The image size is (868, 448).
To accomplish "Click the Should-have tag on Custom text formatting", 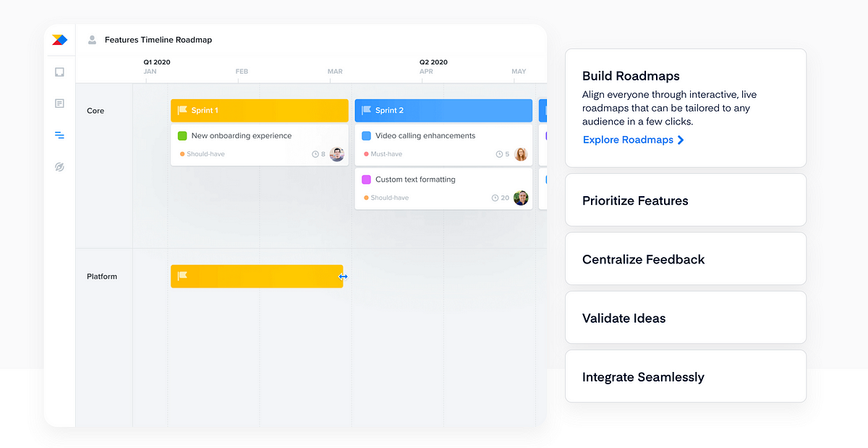I will pos(386,198).
